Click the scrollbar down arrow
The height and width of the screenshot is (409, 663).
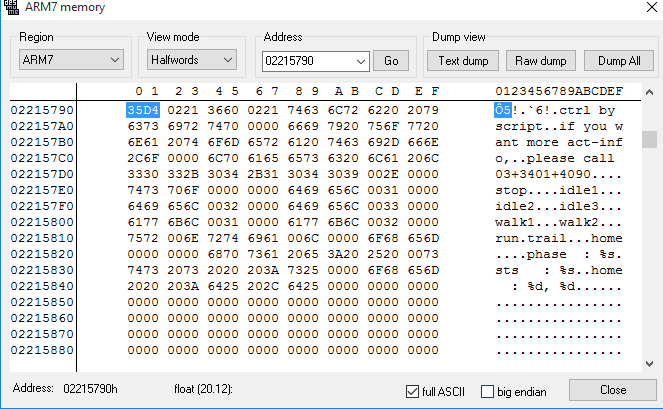649,363
